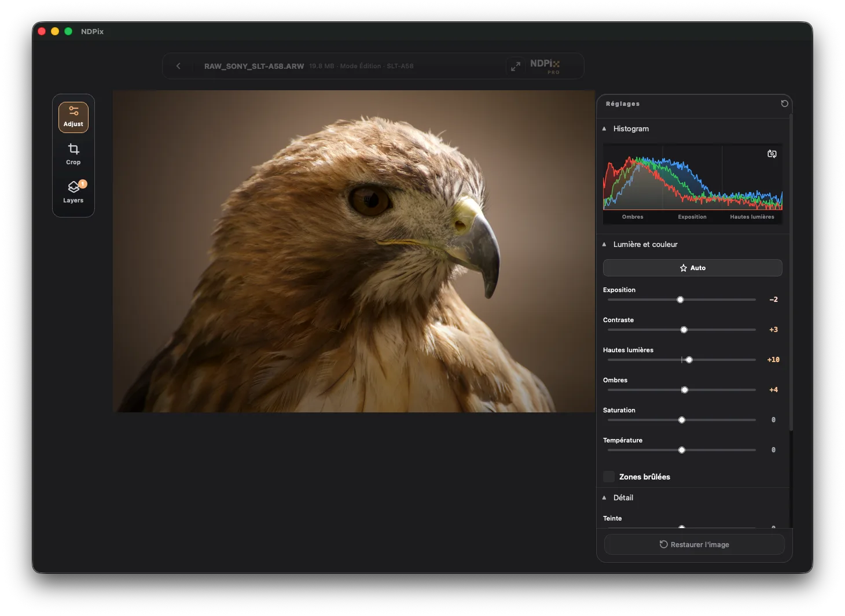Click the Auto adjustment button

click(x=693, y=268)
